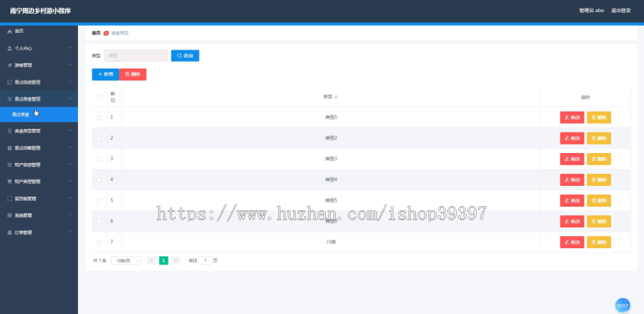Click 管理员 abo in the top bar
Viewport: 644px width, 314px height.
592,11
